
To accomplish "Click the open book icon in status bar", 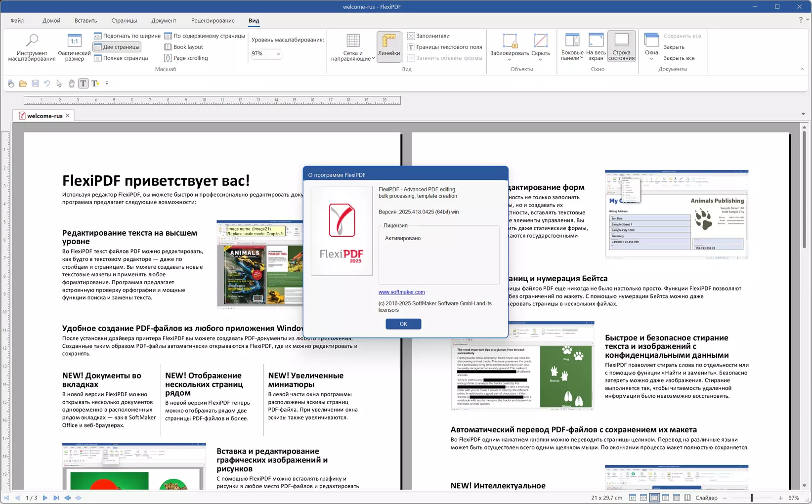I will [x=687, y=498].
